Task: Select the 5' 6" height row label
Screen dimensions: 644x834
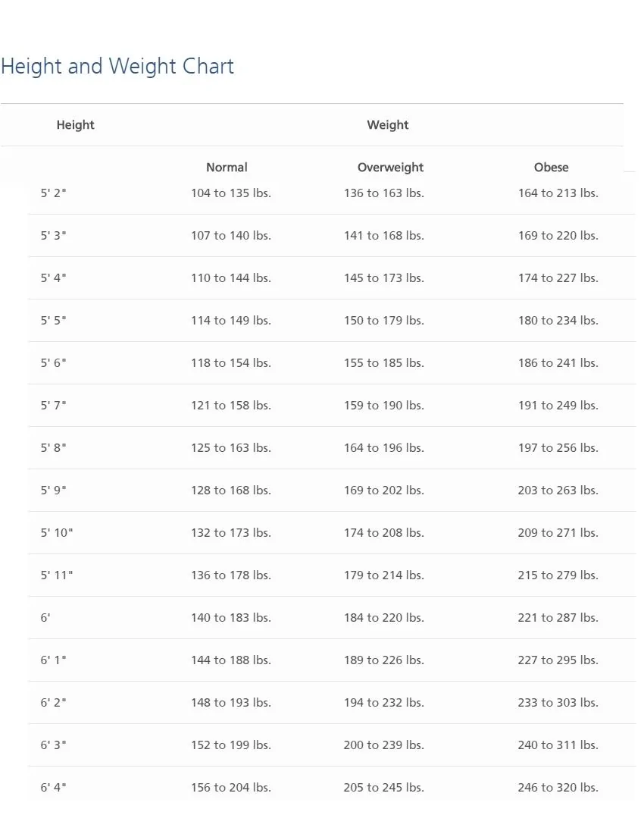Action: coord(53,362)
